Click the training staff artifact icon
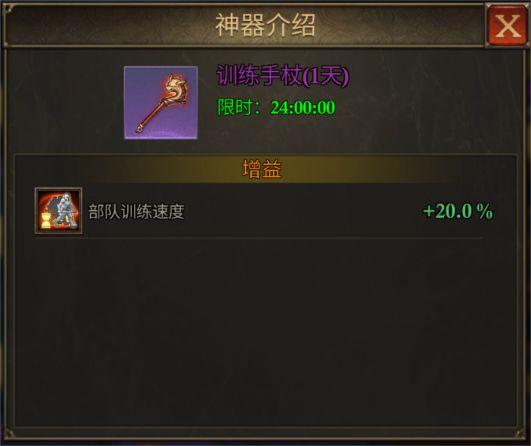 pos(161,103)
